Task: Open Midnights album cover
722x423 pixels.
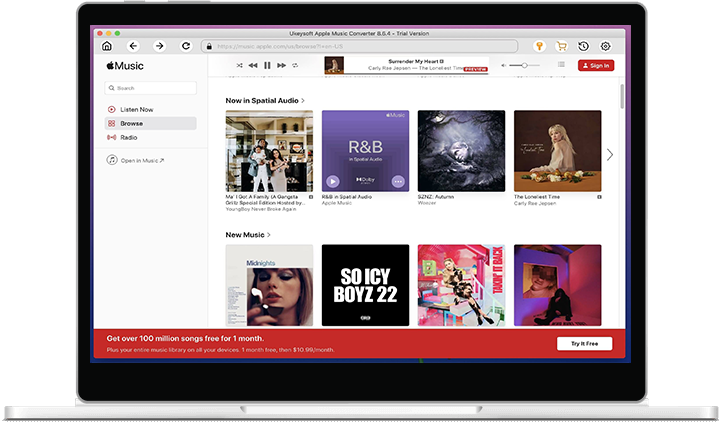Action: click(269, 285)
